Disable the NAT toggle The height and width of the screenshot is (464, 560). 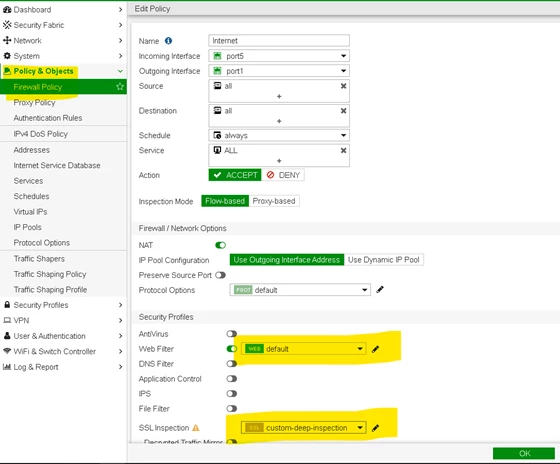click(x=220, y=245)
